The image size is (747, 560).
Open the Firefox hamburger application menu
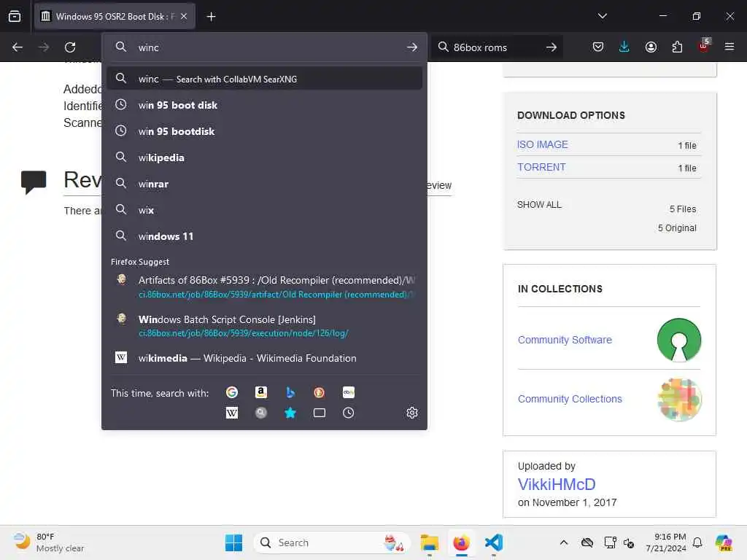click(729, 47)
